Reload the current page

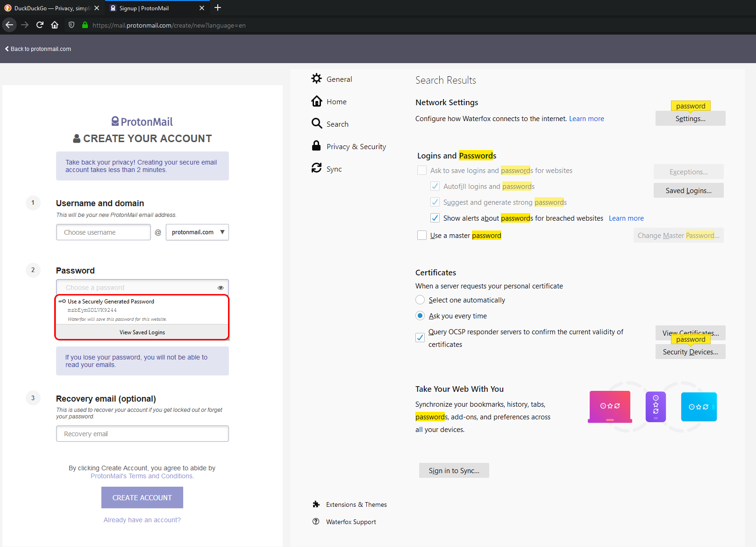[x=40, y=25]
